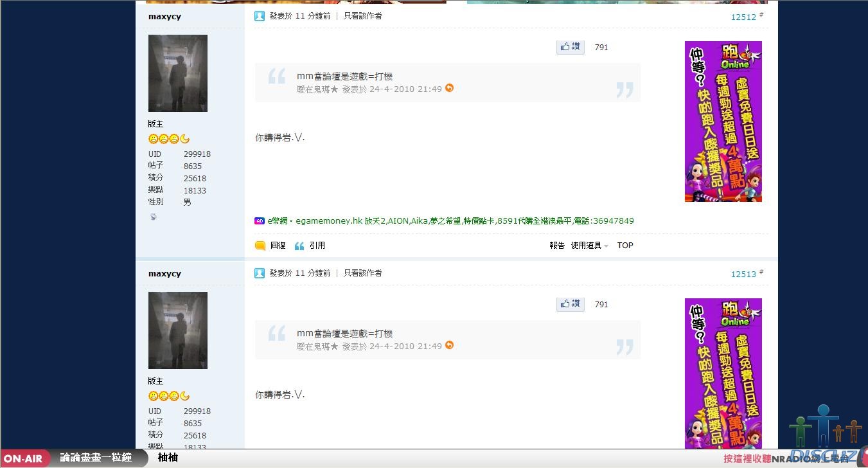Click the reply text 你講得岩 in post 12513
The image size is (868, 468).
click(280, 395)
